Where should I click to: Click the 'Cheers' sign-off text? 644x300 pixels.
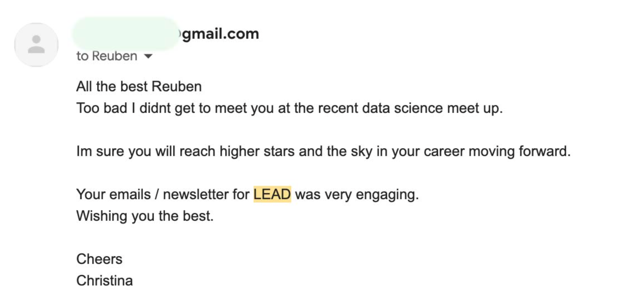click(99, 259)
